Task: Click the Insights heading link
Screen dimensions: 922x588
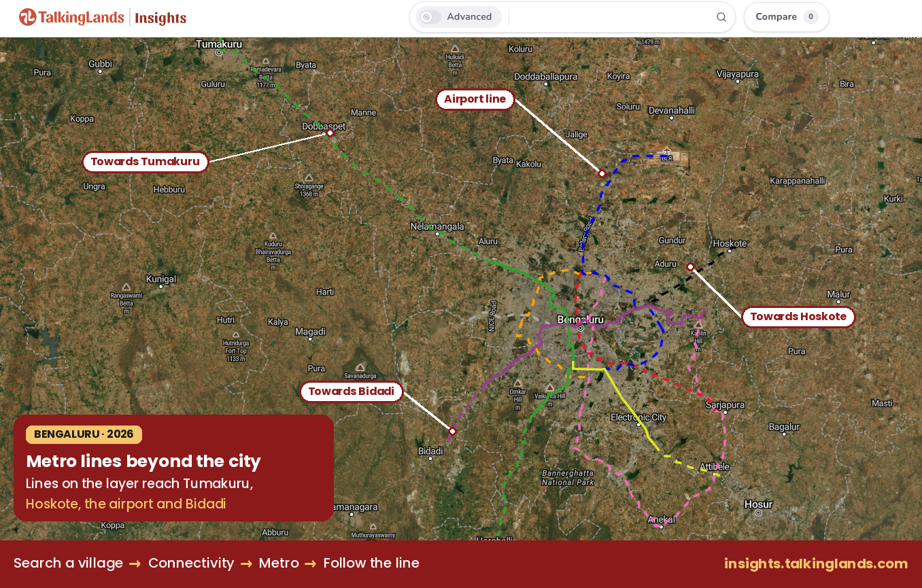Action: (x=160, y=18)
